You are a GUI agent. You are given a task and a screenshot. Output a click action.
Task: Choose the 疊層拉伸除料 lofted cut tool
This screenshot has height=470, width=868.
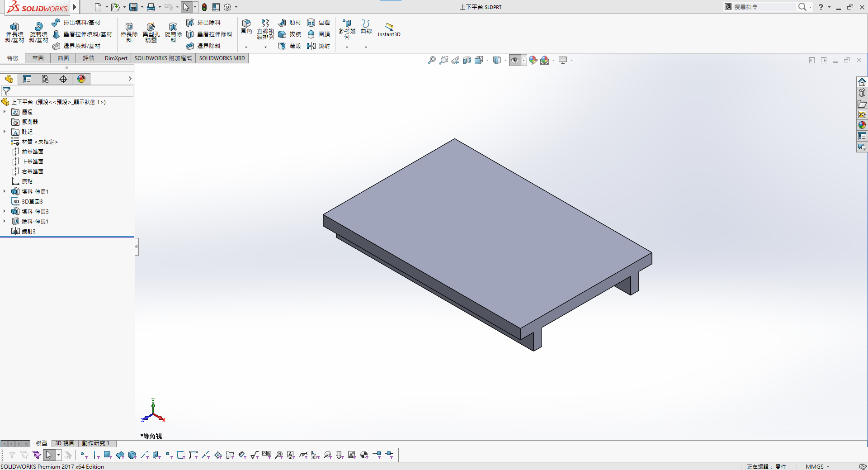pos(209,34)
